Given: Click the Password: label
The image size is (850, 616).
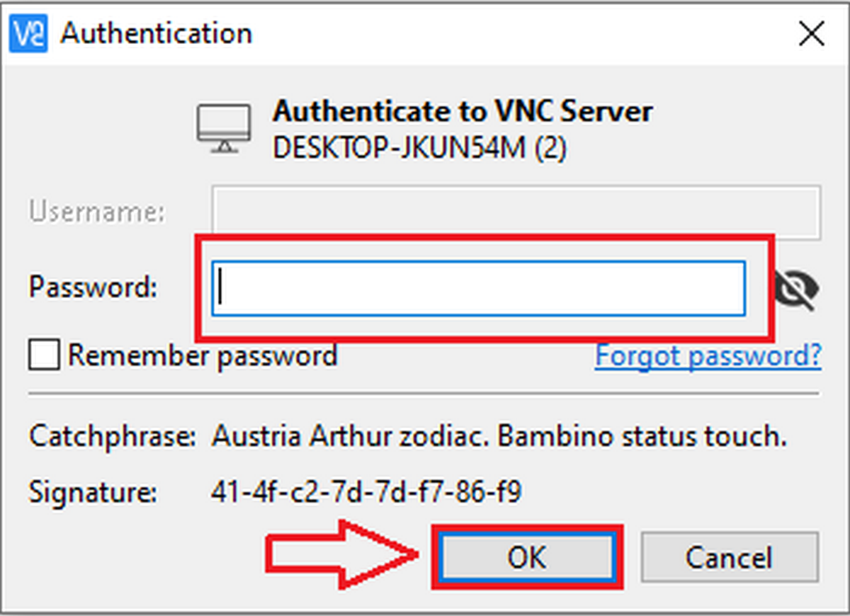Looking at the screenshot, I should pyautogui.click(x=92, y=289).
